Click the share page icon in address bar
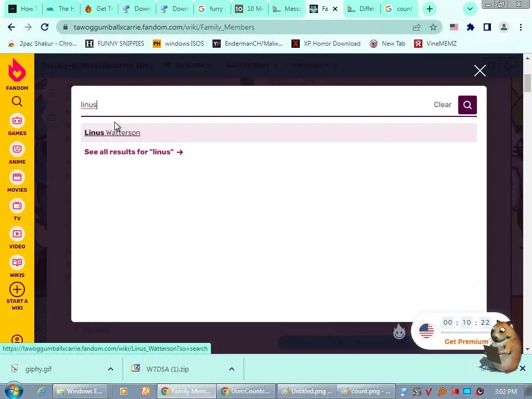Image resolution: width=532 pixels, height=399 pixels. click(x=417, y=27)
